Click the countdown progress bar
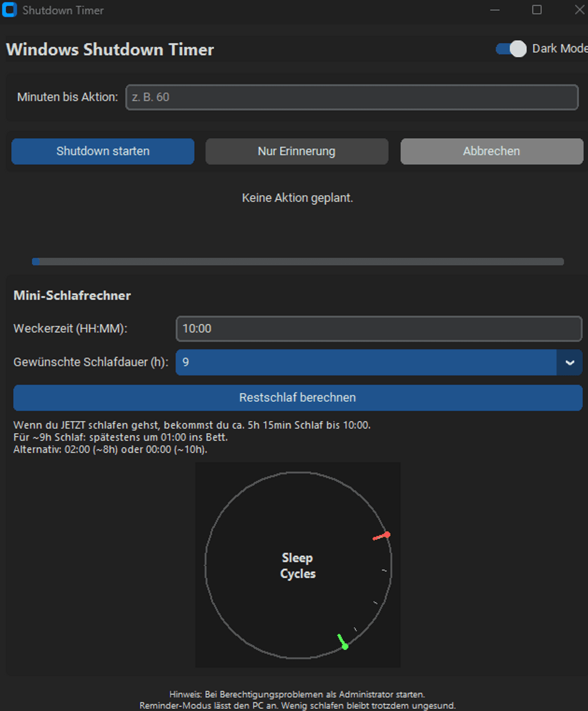588x711 pixels. (x=298, y=262)
